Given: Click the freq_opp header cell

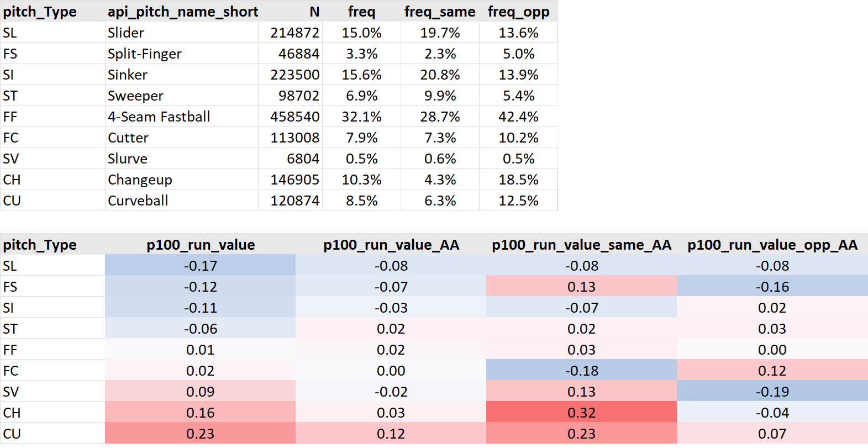Looking at the screenshot, I should click(518, 12).
